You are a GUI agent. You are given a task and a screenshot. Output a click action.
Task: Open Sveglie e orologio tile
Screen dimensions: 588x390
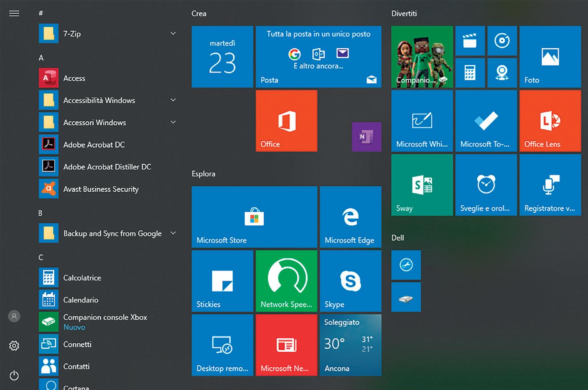point(486,185)
